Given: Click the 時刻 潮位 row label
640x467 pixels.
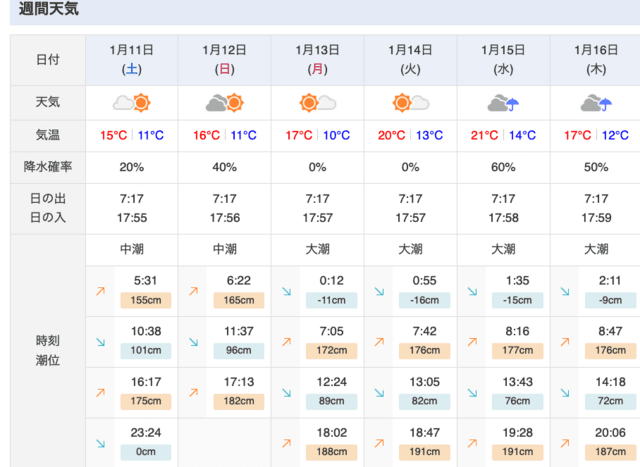Looking at the screenshot, I should tap(47, 350).
